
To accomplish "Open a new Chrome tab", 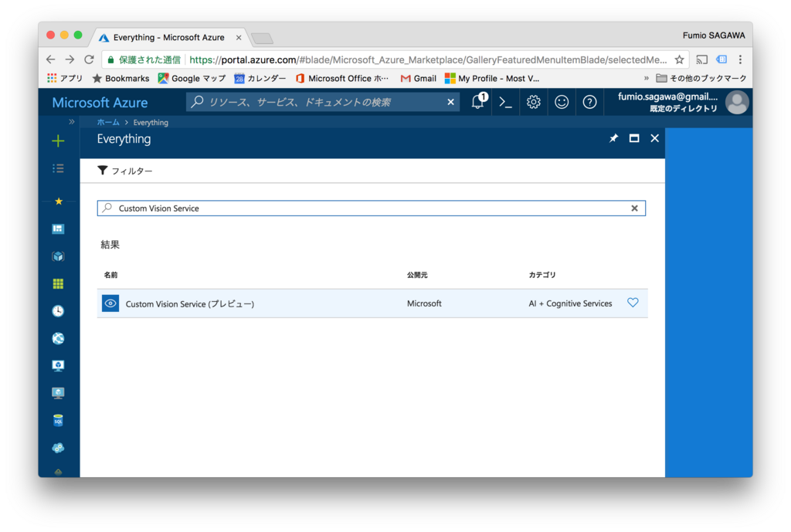I will 263,39.
